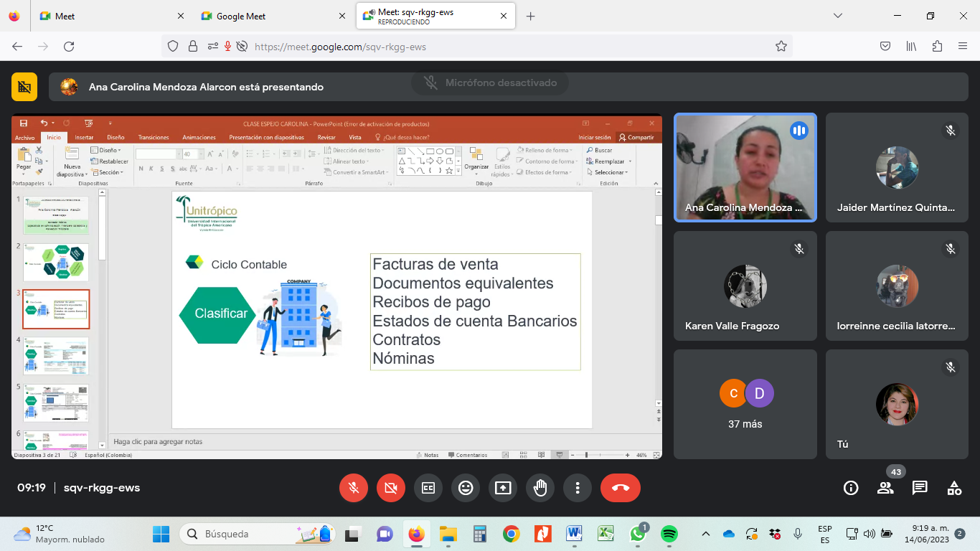
Task: Open the chat messages panel
Action: click(x=920, y=488)
